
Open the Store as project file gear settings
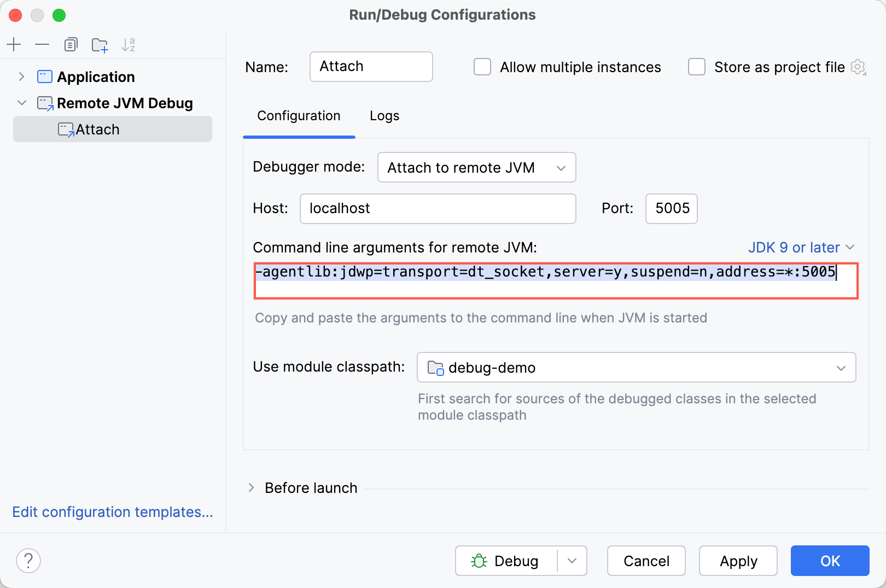(x=858, y=67)
